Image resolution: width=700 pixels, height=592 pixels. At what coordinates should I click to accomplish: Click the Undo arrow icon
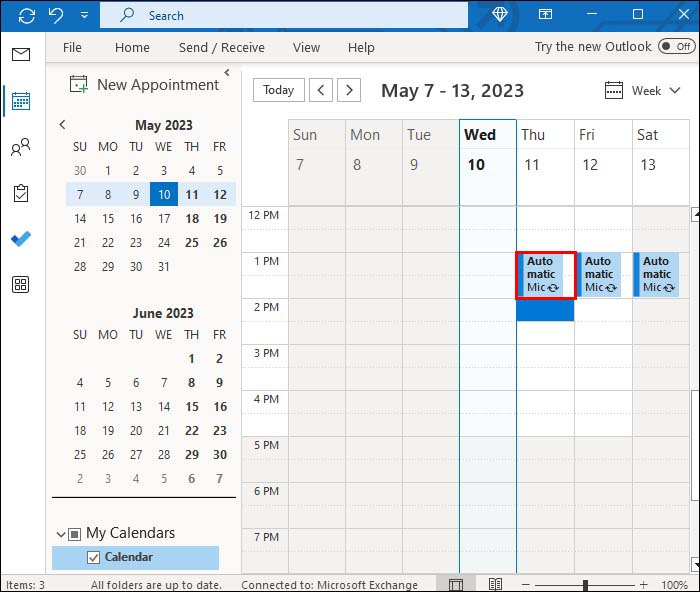[56, 16]
